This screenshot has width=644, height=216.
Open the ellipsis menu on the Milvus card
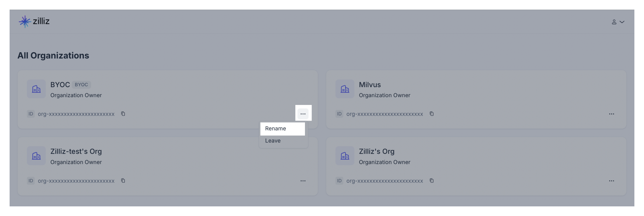pyautogui.click(x=612, y=114)
